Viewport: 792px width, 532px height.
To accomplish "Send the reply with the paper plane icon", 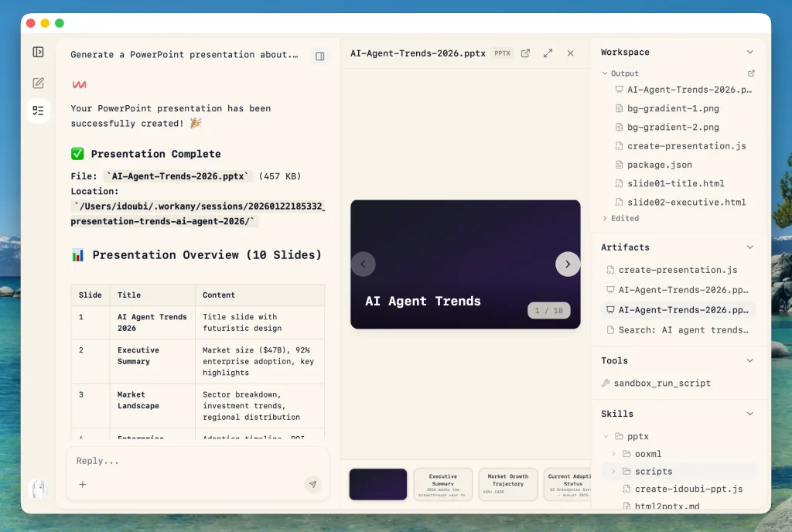I will click(312, 483).
